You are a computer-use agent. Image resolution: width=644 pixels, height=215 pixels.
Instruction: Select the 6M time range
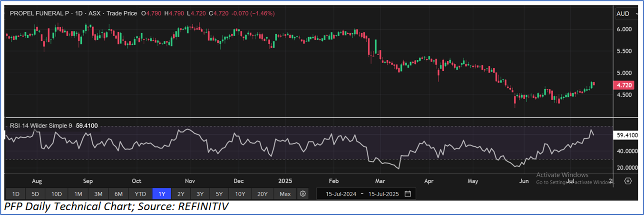point(118,194)
